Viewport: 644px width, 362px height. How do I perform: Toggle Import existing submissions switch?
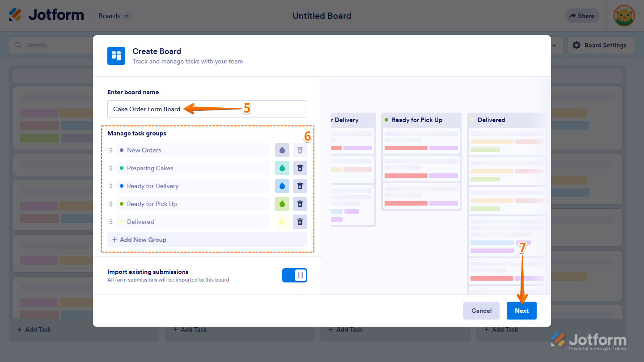[x=294, y=275]
